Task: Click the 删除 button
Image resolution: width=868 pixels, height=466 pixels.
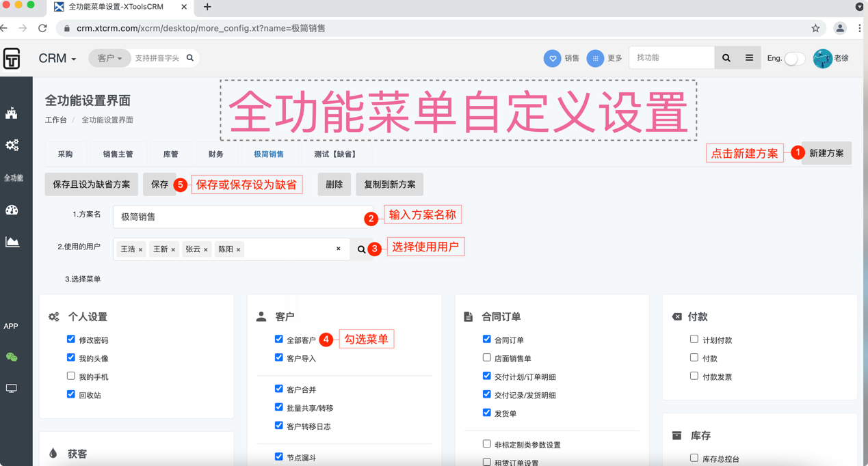Action: pyautogui.click(x=334, y=184)
